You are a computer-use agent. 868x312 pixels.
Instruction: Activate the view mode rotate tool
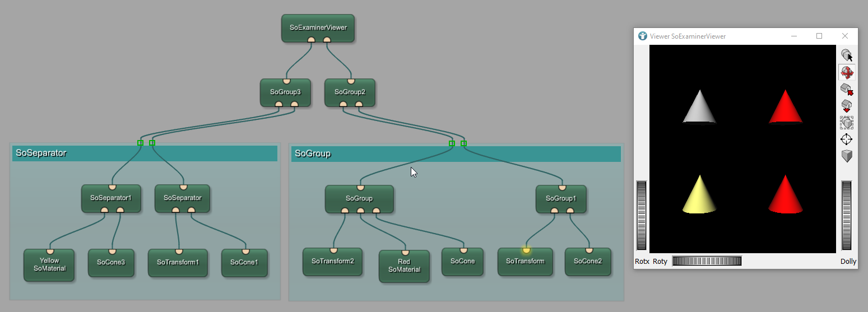[x=847, y=72]
